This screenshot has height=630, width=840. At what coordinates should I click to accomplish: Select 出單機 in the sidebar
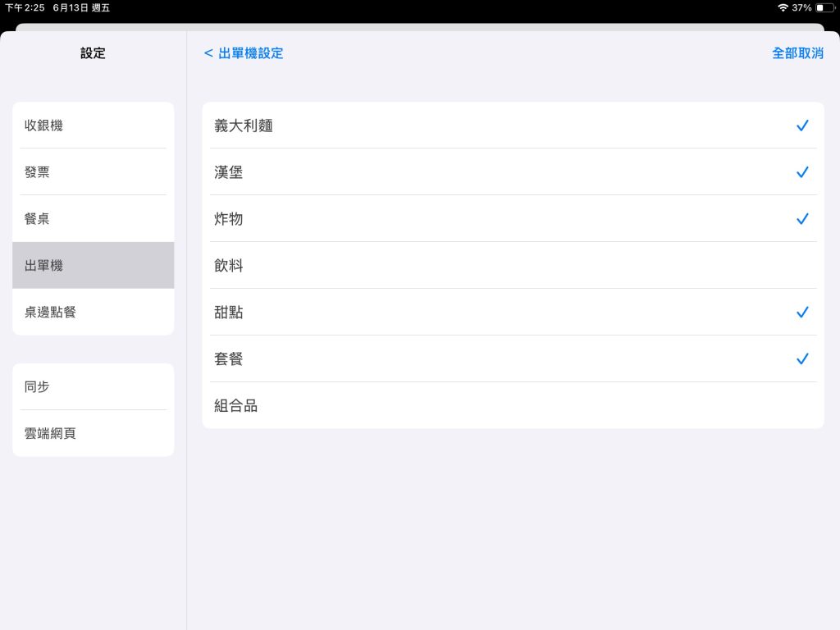[94, 265]
